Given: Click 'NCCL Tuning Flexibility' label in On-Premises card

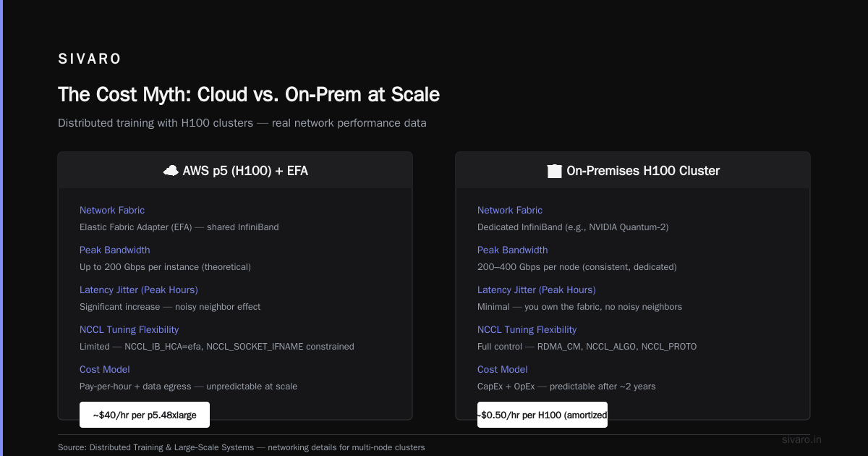Looking at the screenshot, I should (x=527, y=329).
